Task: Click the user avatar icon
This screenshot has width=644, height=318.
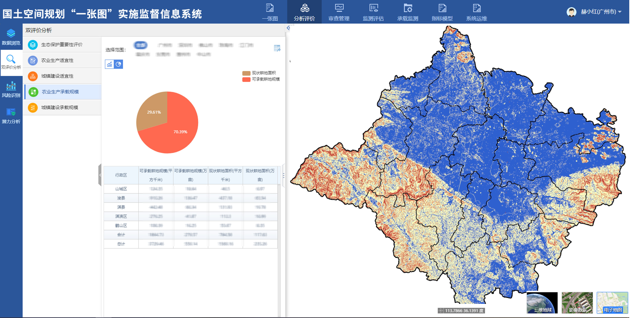Action: coord(571,12)
